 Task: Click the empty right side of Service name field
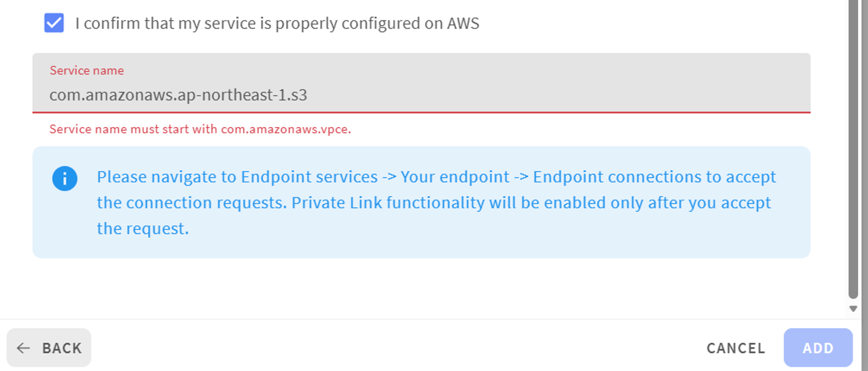click(620, 95)
